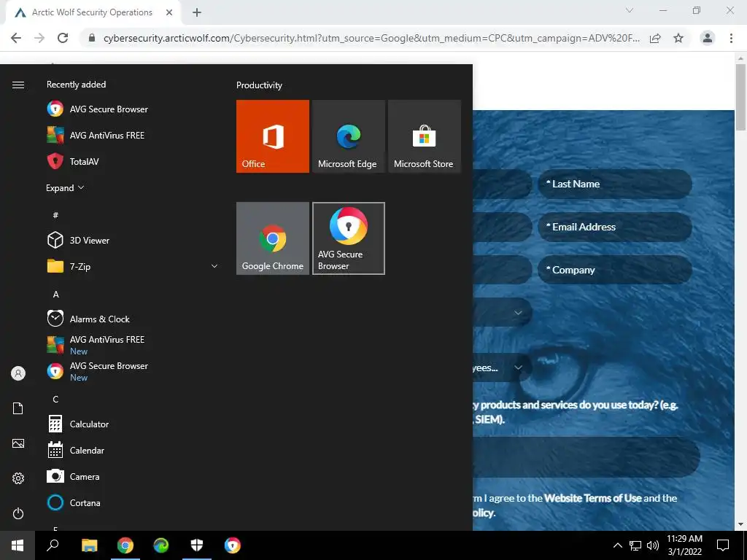Launch AVG Secure Browser from Recently added
Viewport: 747px width, 560px height.
pyautogui.click(x=98, y=109)
